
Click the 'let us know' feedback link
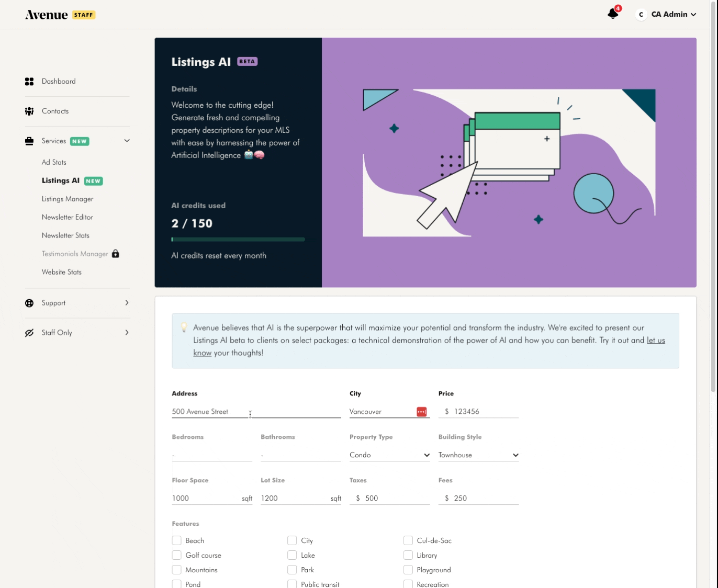[x=656, y=341]
